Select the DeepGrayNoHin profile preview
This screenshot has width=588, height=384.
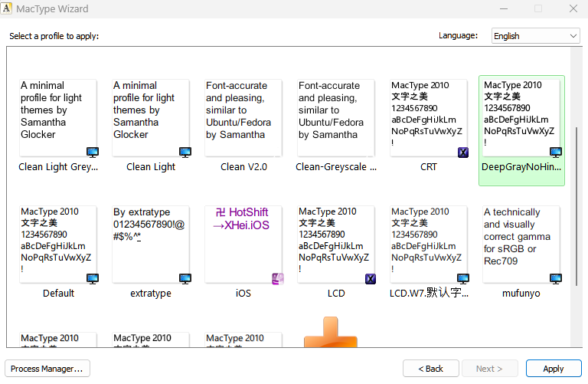point(521,118)
